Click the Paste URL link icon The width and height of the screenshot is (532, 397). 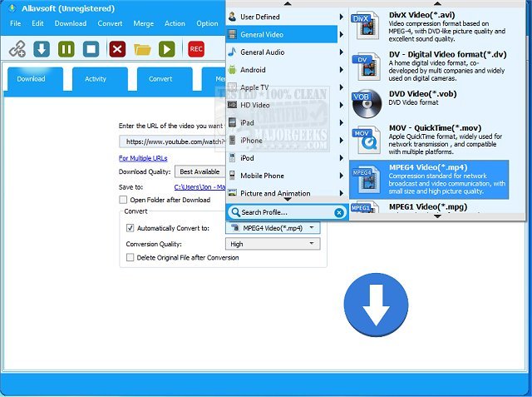pos(17,49)
